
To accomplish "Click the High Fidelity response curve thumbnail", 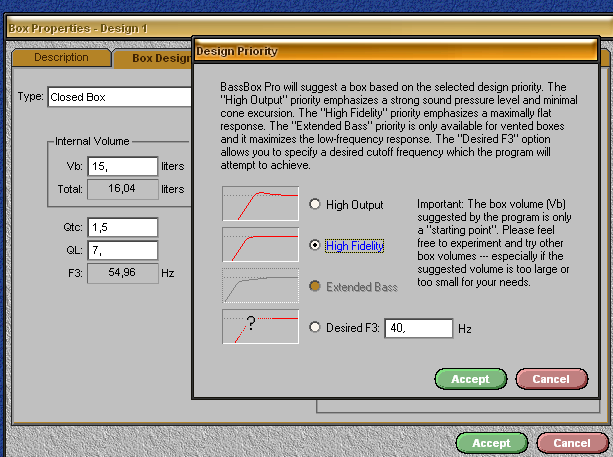I will point(260,245).
